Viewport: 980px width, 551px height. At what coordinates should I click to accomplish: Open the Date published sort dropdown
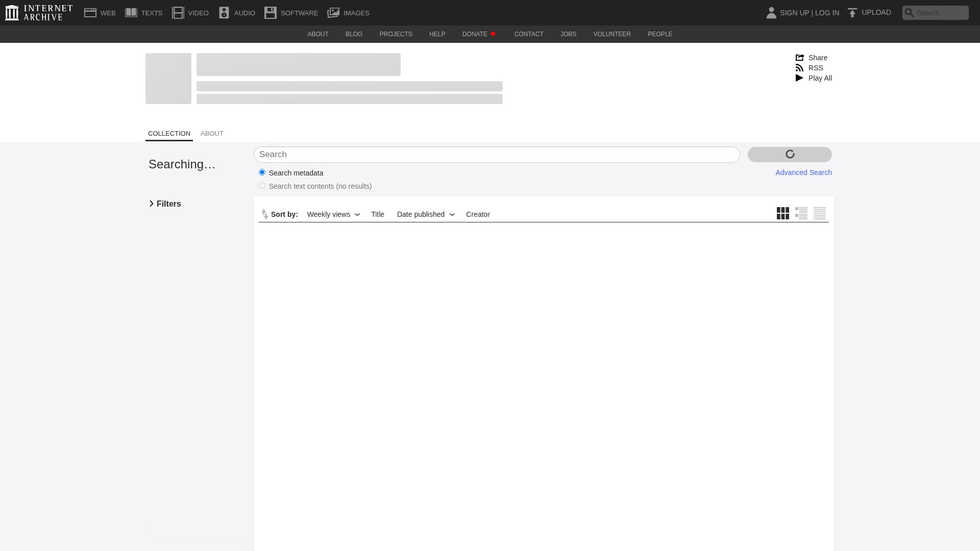click(x=425, y=214)
